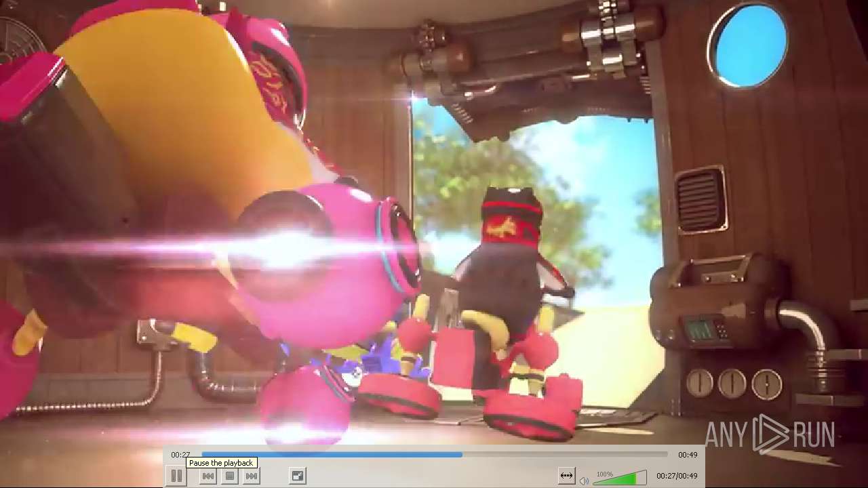This screenshot has width=868, height=488.
Task: Toggle the elapsed time display 00:27
Action: coord(180,455)
